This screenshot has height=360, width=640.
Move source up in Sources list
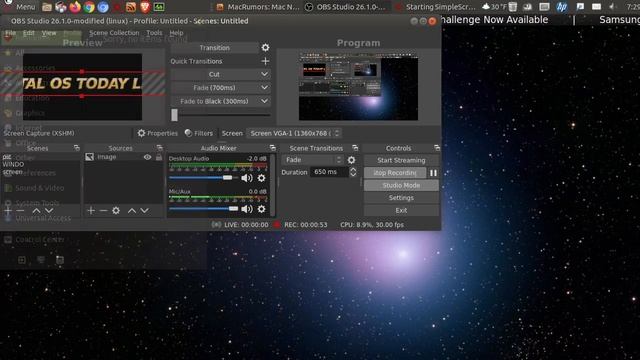pyautogui.click(x=132, y=211)
